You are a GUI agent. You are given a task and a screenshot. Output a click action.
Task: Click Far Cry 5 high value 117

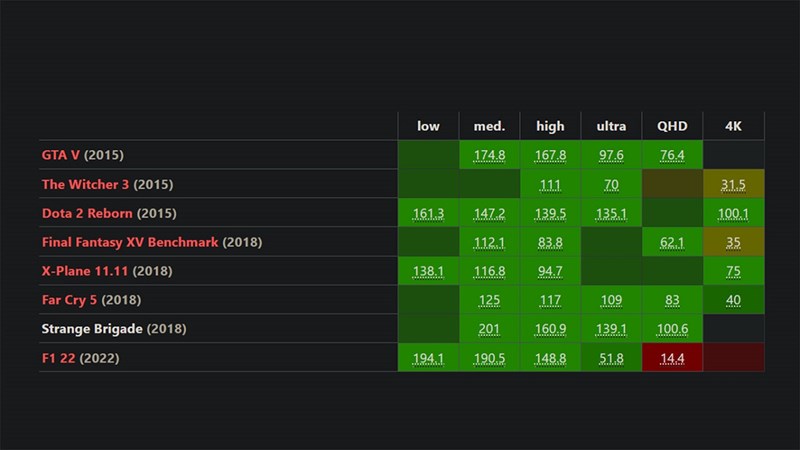click(550, 301)
